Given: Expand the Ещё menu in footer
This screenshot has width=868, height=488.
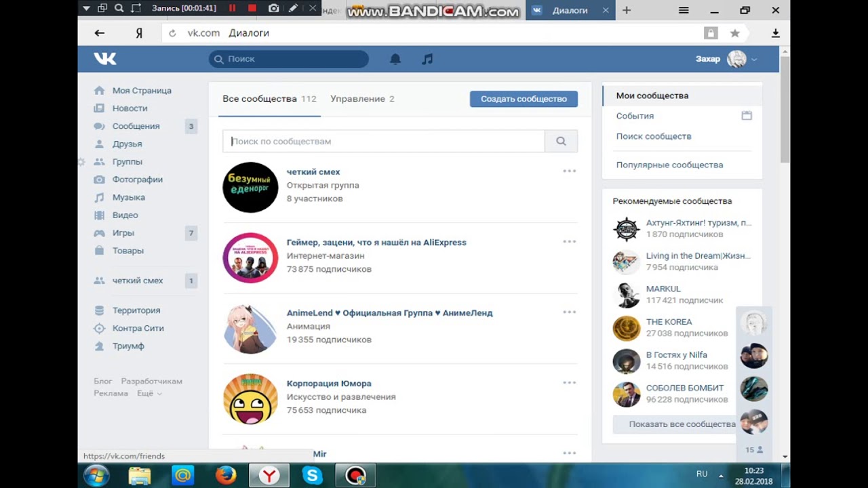Looking at the screenshot, I should point(149,393).
